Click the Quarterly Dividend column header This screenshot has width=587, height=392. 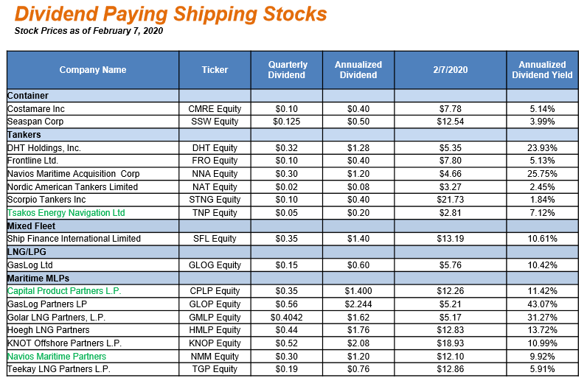[288, 70]
